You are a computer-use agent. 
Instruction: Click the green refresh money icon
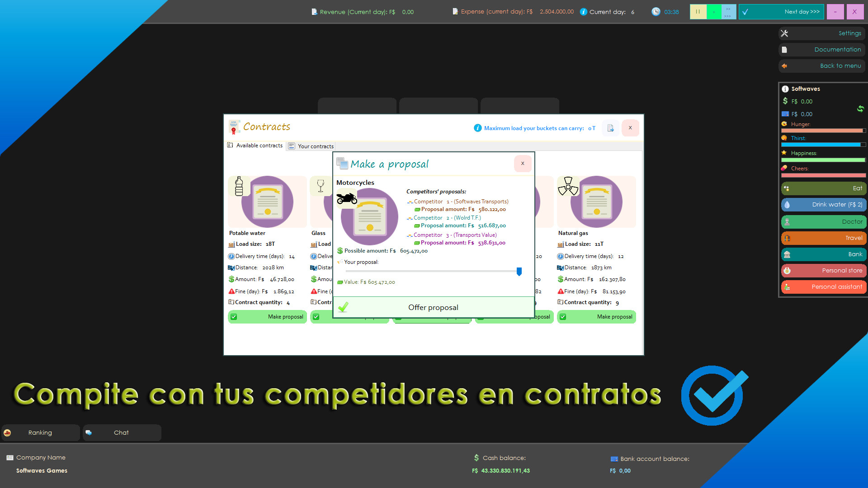[860, 108]
